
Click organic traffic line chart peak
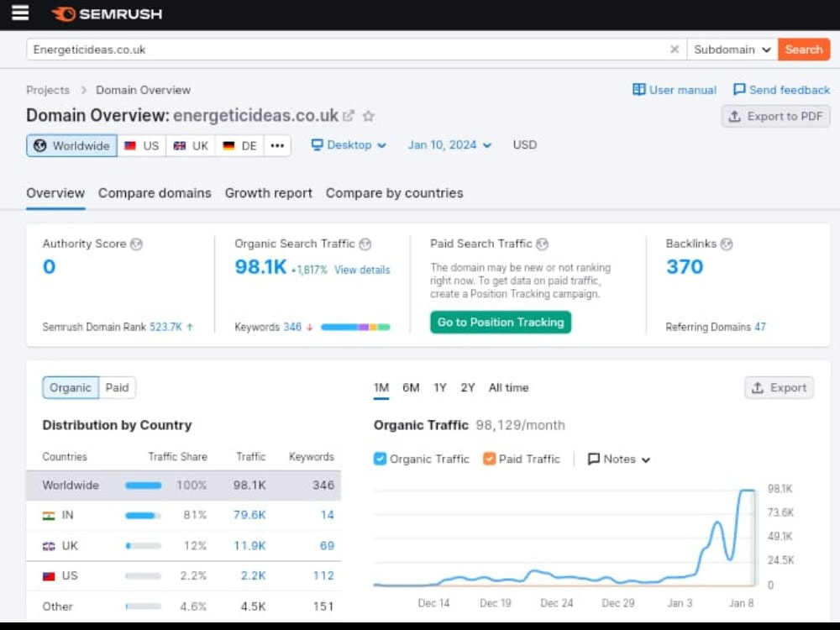[x=748, y=491]
